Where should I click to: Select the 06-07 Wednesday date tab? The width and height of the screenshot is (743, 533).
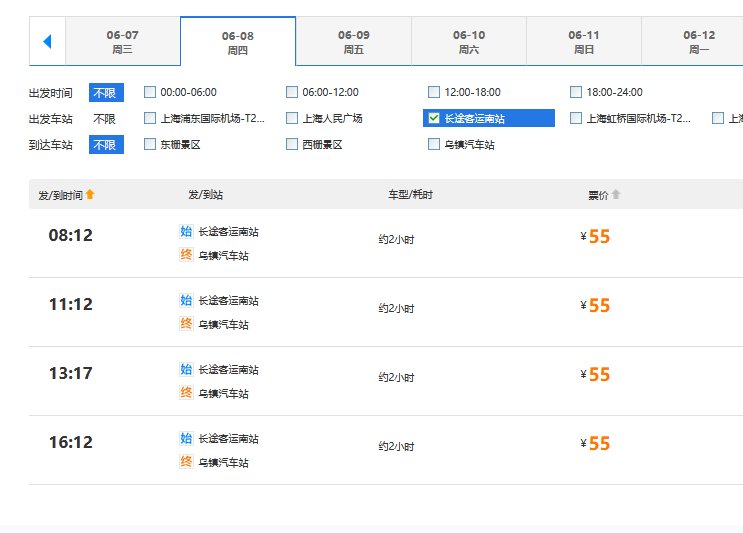pos(123,41)
